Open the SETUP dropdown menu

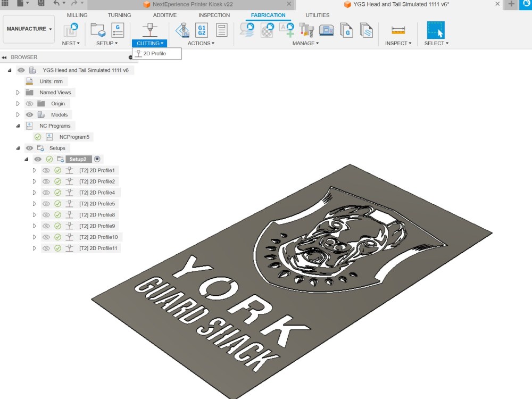tap(107, 44)
